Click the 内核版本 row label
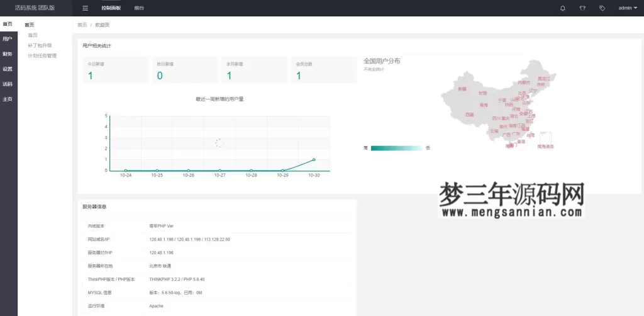 point(96,226)
